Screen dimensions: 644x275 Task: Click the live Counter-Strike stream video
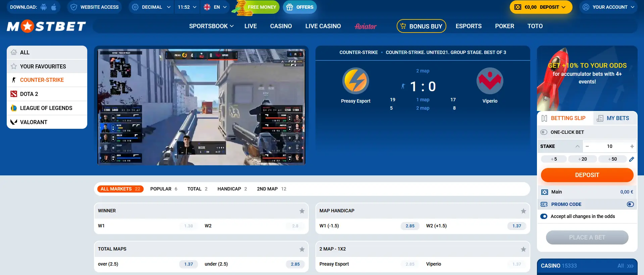[201, 107]
